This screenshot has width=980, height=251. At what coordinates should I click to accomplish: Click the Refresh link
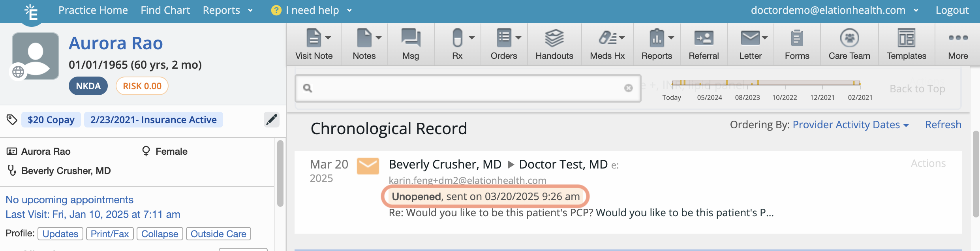(943, 125)
